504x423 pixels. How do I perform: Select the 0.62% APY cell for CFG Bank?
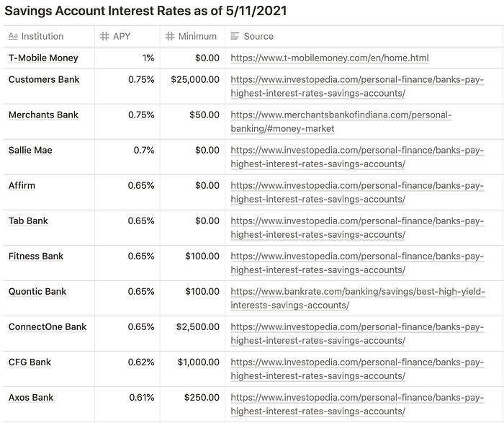142,362
